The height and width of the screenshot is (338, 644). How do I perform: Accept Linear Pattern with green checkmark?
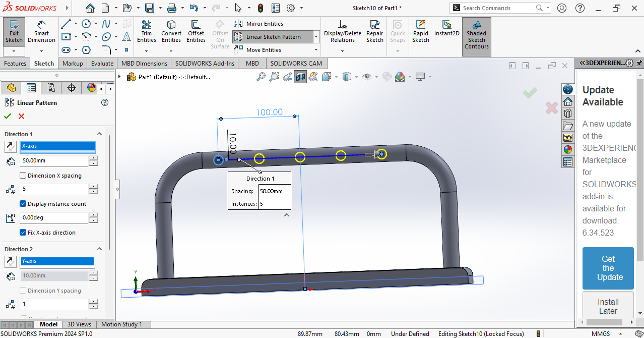[x=8, y=116]
